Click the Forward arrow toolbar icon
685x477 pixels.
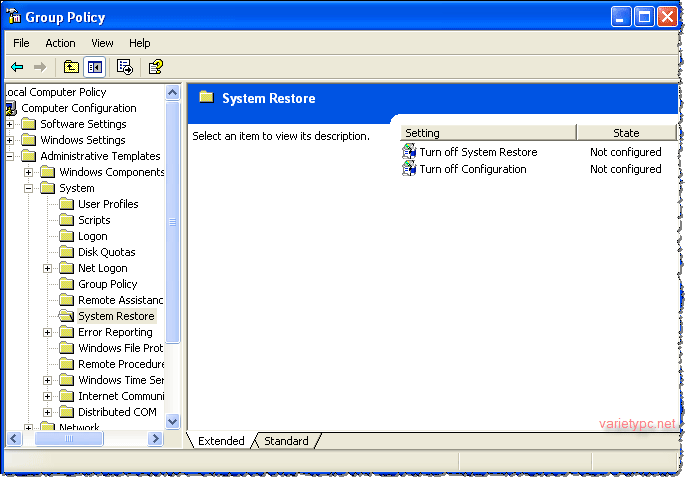coord(40,67)
